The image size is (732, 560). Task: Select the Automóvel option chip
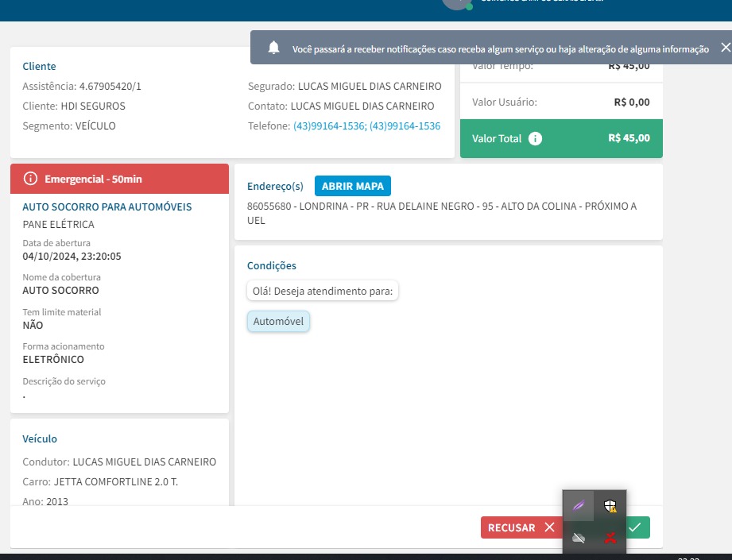[x=278, y=321]
